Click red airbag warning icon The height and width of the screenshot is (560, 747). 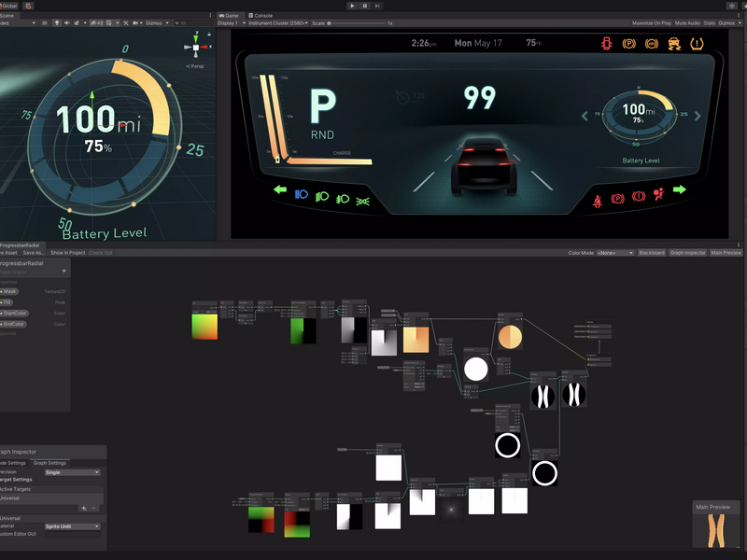click(x=659, y=194)
